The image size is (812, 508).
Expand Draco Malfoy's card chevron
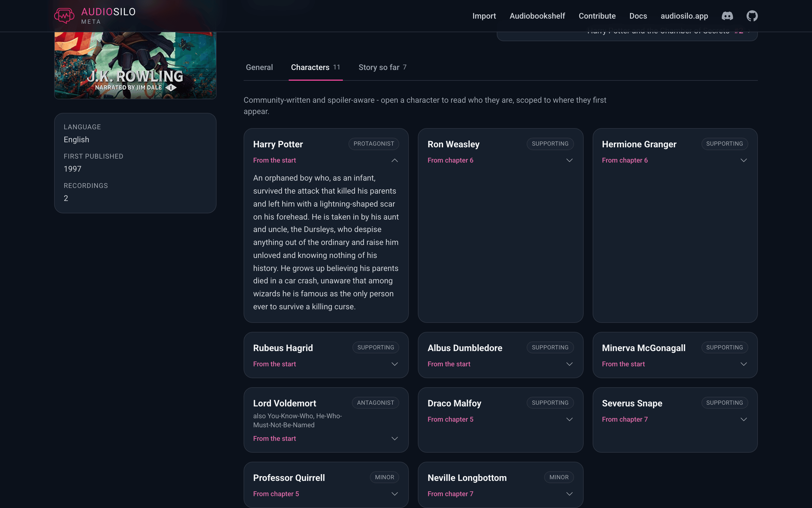point(569,419)
